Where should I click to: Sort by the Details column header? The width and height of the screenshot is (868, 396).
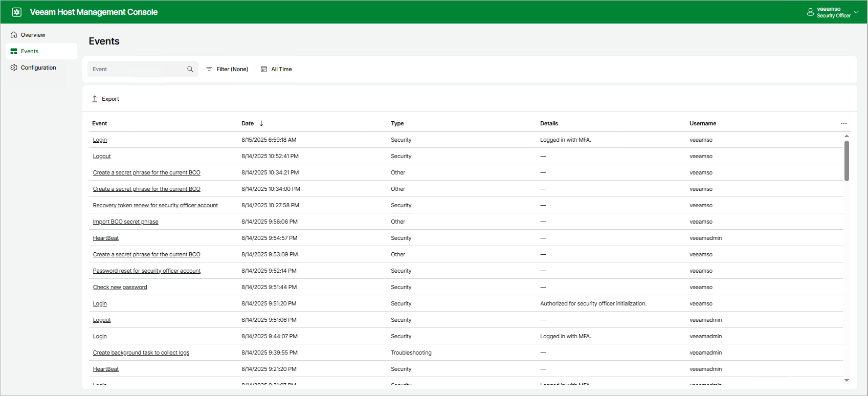click(549, 123)
